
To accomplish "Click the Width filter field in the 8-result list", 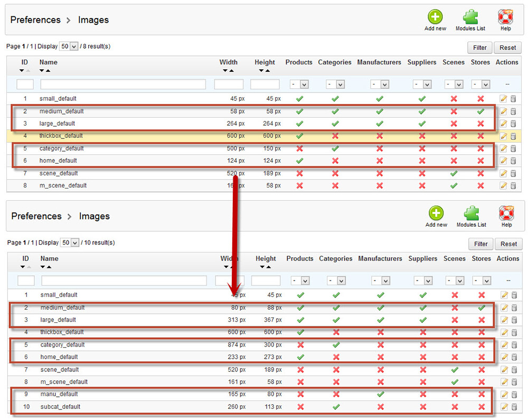I will click(229, 84).
